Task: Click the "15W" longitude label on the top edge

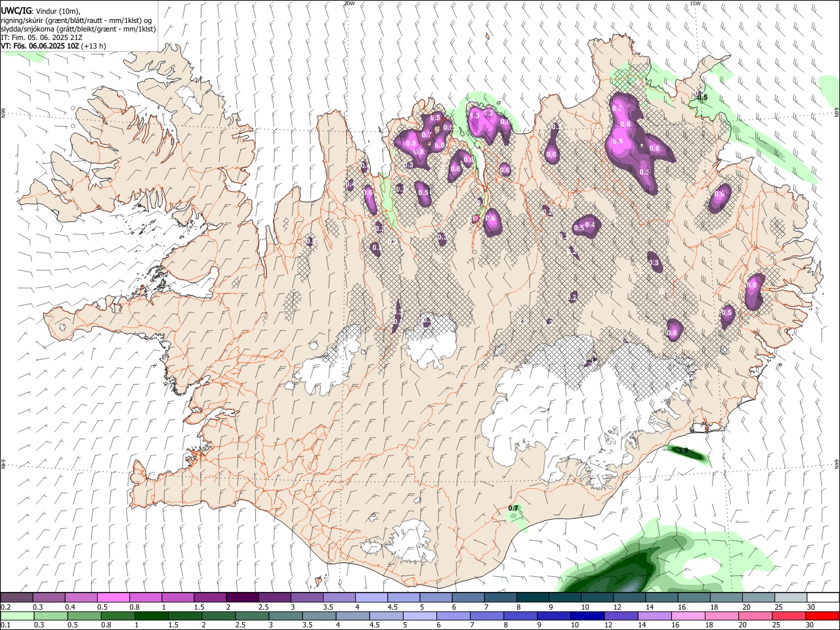Action: [x=696, y=3]
